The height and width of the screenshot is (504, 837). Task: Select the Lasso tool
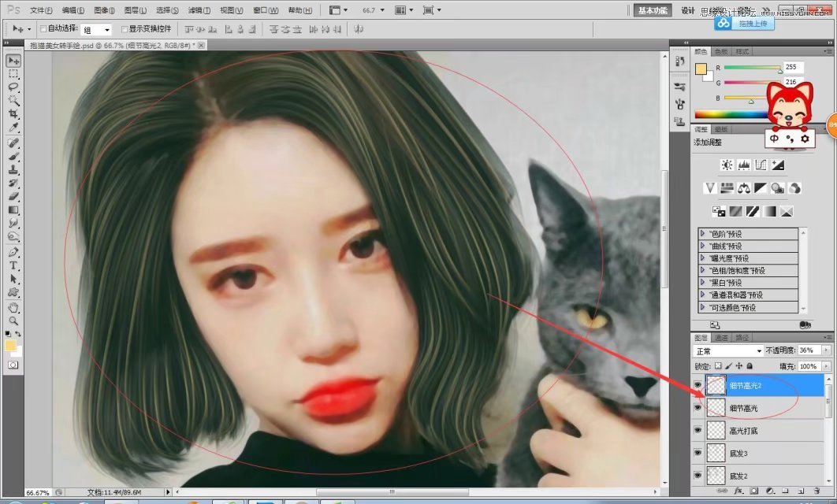click(13, 87)
